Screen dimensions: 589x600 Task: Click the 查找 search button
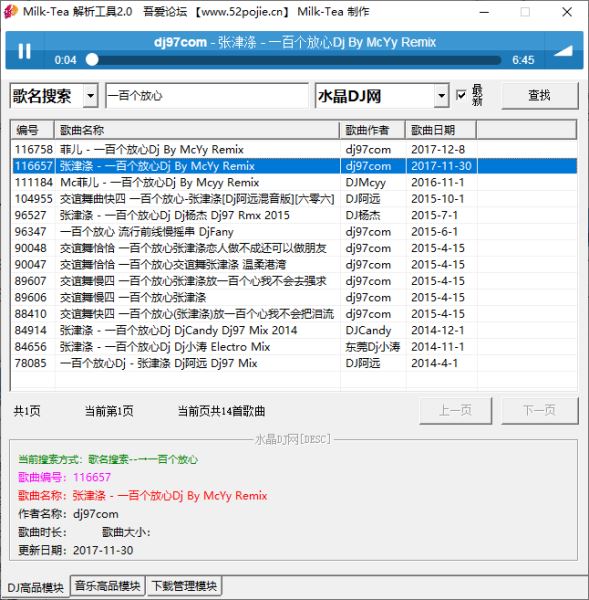pos(539,95)
